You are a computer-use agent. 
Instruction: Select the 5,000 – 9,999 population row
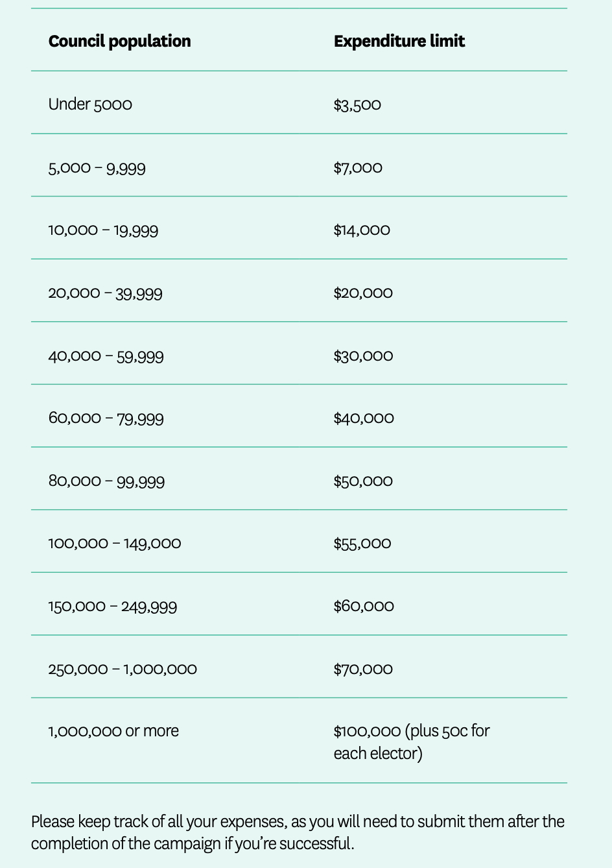pyautogui.click(x=97, y=168)
